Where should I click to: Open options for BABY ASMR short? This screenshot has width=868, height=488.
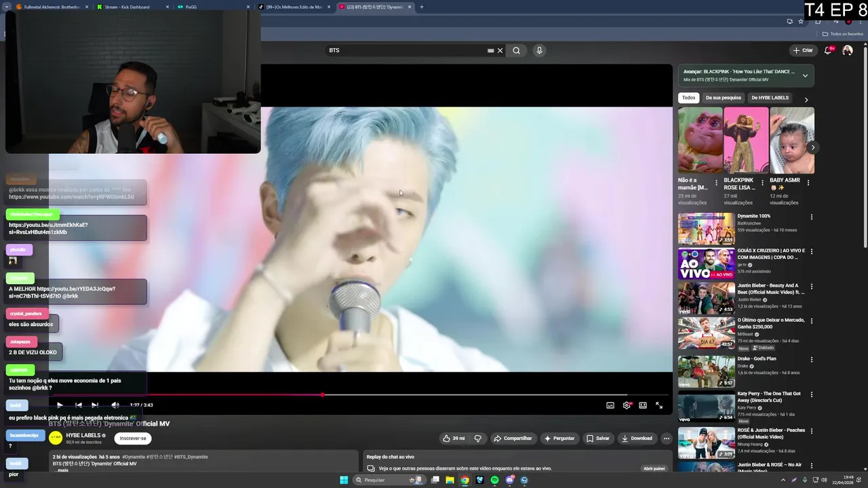tap(808, 183)
